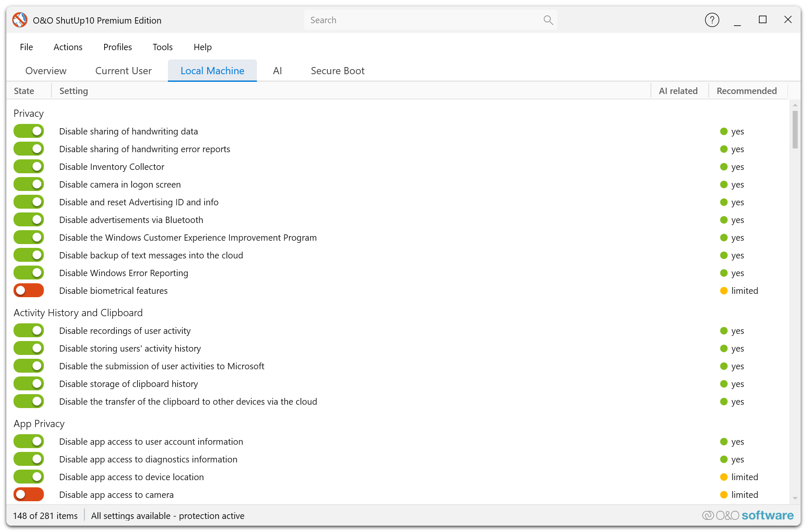Toggle Disable backup of text messages switch
Screen dimensions: 807x532
click(29, 255)
